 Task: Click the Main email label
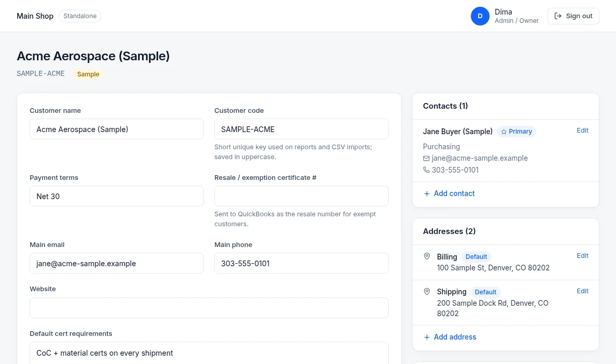[x=47, y=245]
